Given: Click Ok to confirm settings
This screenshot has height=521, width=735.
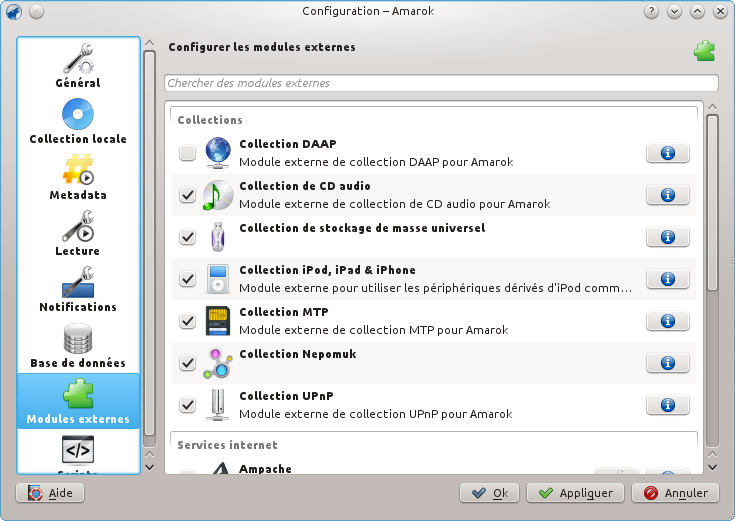Looking at the screenshot, I should click(x=489, y=493).
